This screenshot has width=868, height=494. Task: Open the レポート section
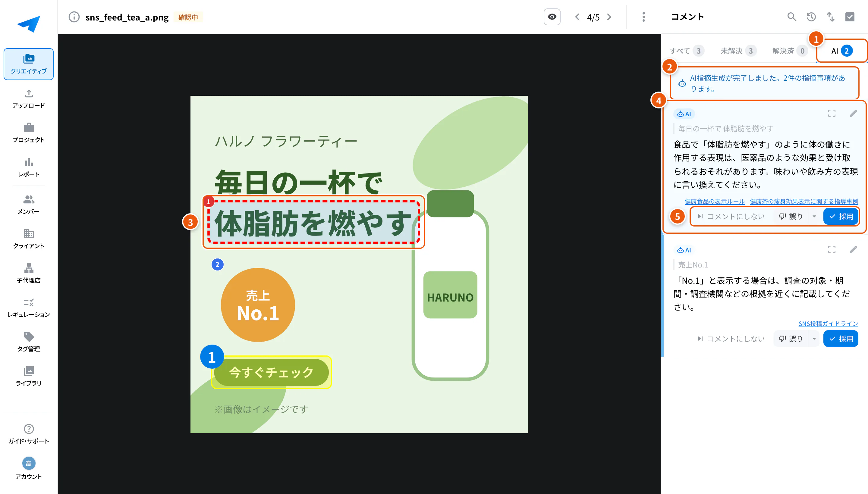coord(29,167)
